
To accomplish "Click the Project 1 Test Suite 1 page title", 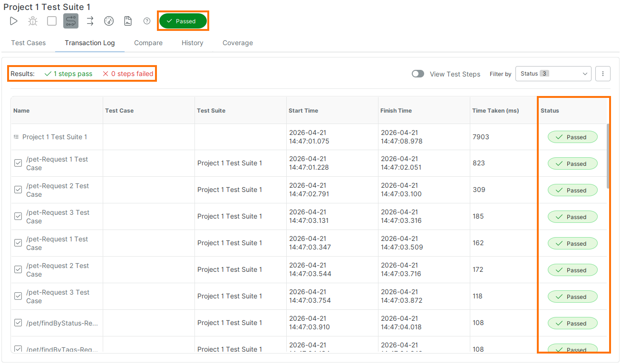I will [47, 7].
